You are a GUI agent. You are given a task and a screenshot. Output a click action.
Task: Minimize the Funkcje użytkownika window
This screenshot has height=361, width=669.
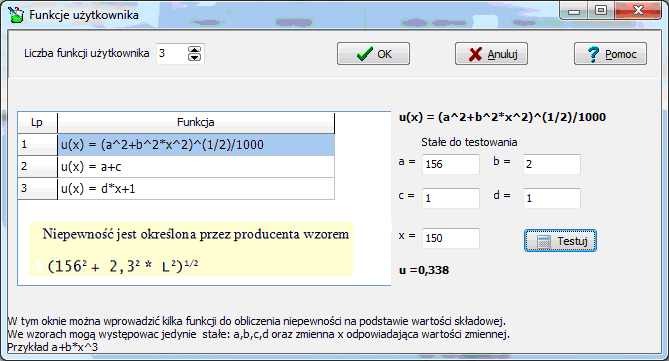tap(574, 10)
